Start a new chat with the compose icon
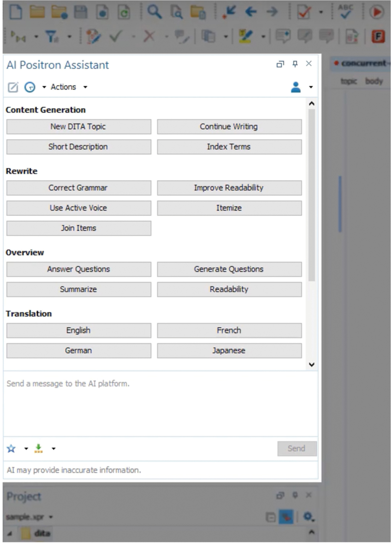 tap(13, 87)
